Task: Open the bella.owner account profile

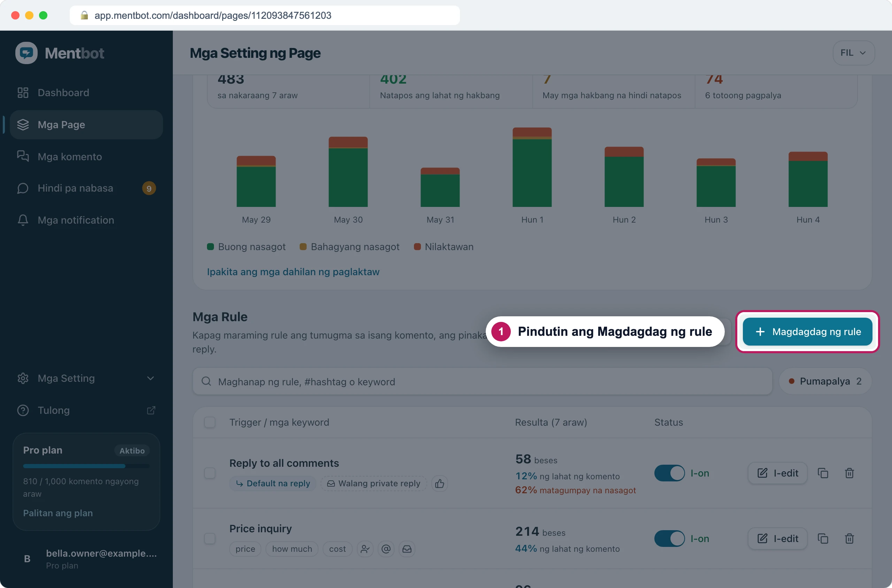Action: (86, 559)
